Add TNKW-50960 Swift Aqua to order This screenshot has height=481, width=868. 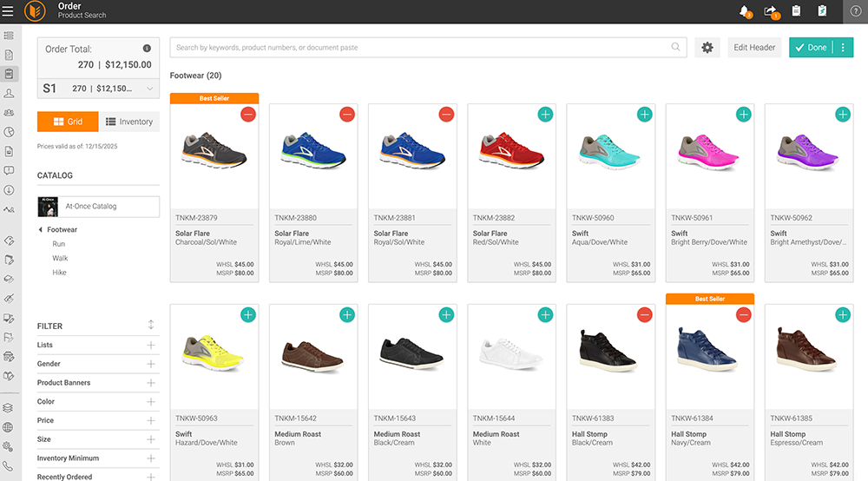[x=644, y=115]
